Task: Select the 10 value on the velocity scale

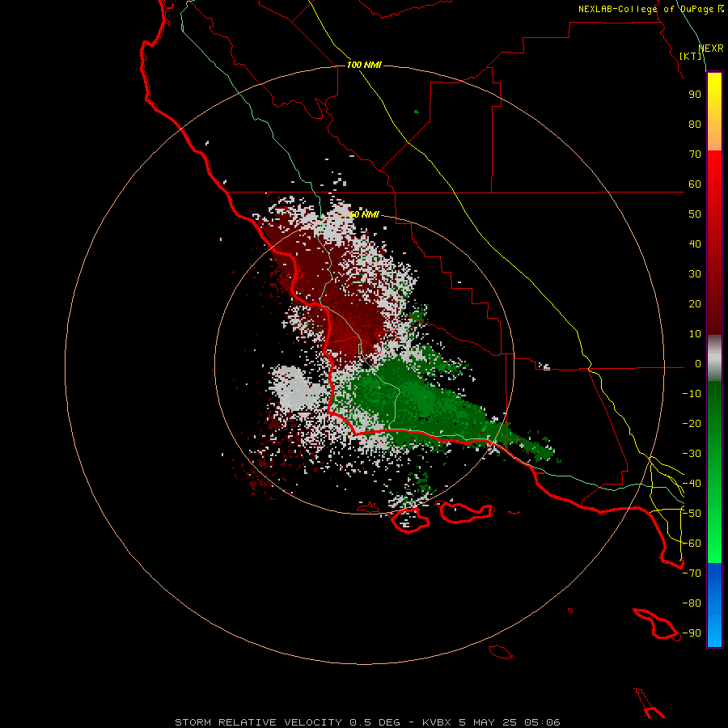Action: point(695,334)
